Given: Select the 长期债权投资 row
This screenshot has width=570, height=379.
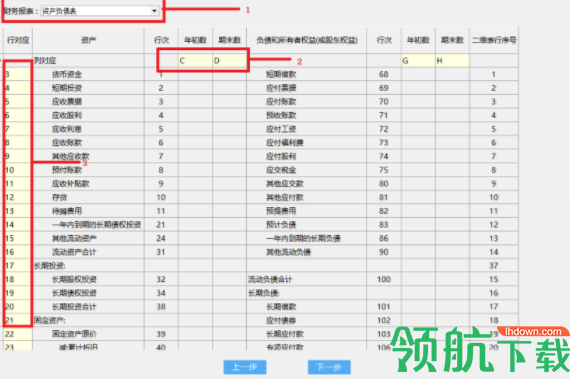Looking at the screenshot, I should (x=74, y=293).
